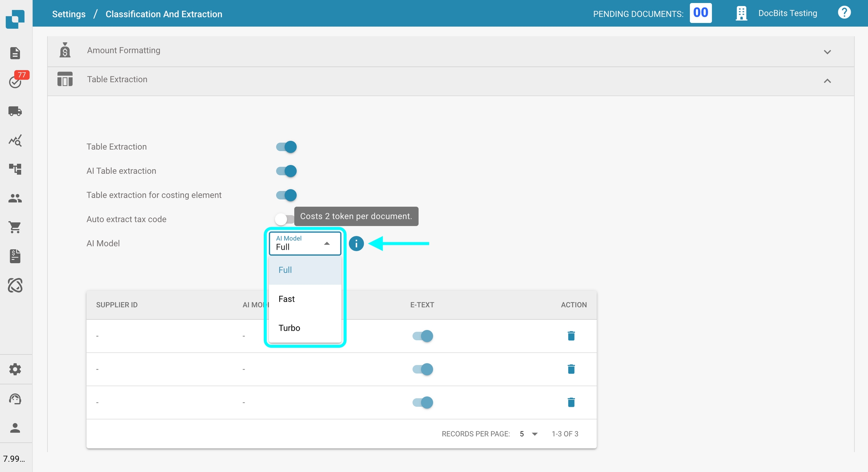
Task: Expand the Amount Formatting section
Action: tap(827, 52)
